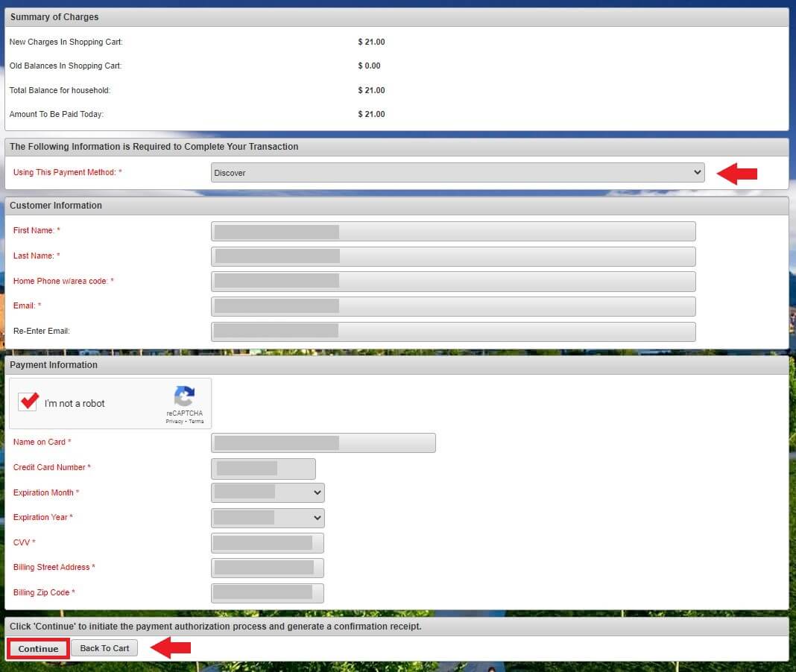Focus the Billing Zip Code field

(268, 593)
